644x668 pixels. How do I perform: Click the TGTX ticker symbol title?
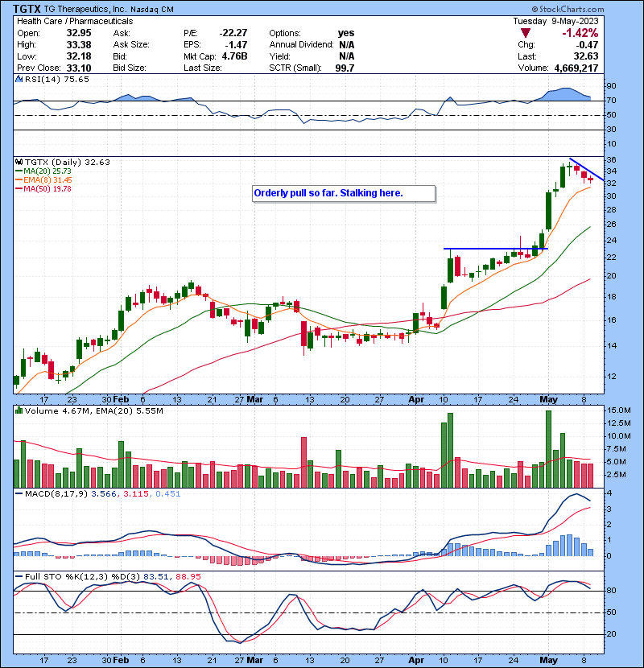[27, 9]
